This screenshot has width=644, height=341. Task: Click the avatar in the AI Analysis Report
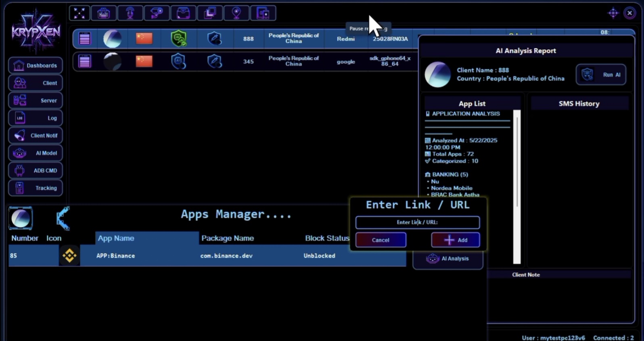(x=437, y=75)
